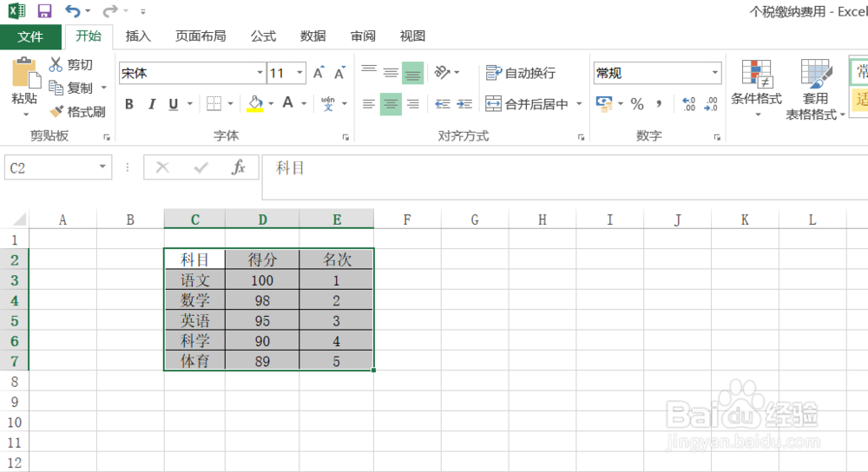
Task: Open the borders button
Action: tap(214, 103)
